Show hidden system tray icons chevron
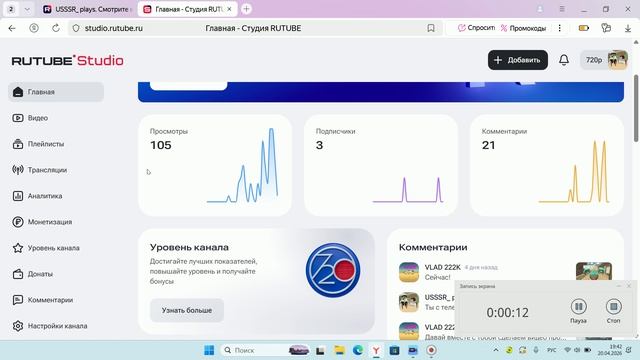This screenshot has height=360, width=640. tap(496, 350)
